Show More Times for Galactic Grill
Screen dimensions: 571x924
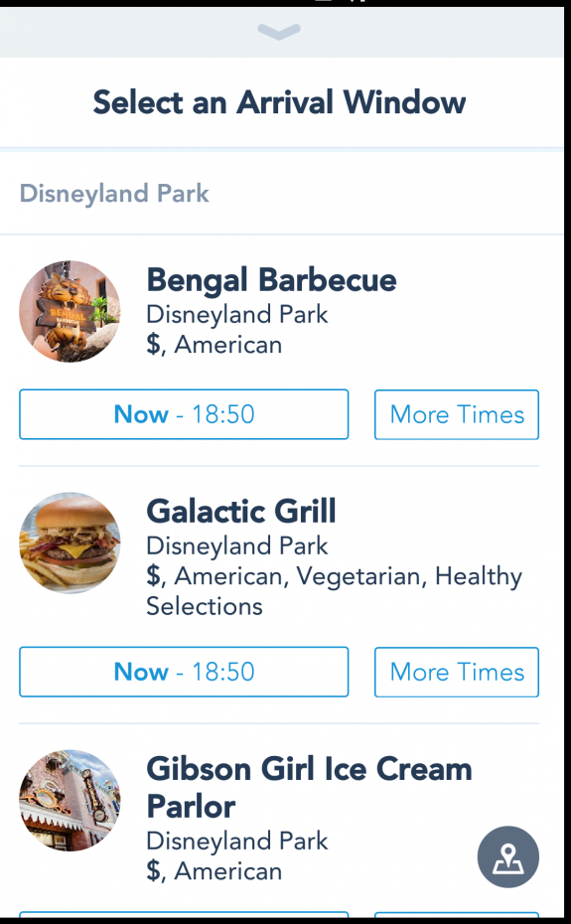tap(457, 672)
